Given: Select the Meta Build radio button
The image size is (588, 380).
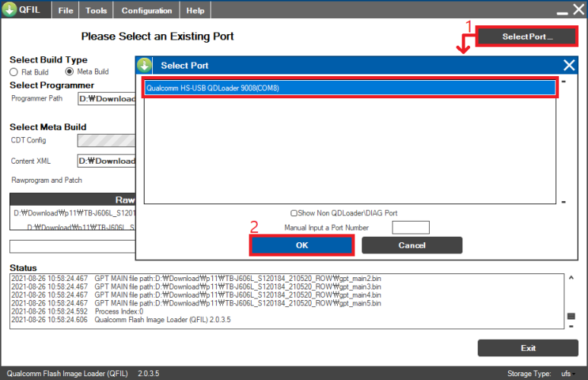Looking at the screenshot, I should click(69, 72).
